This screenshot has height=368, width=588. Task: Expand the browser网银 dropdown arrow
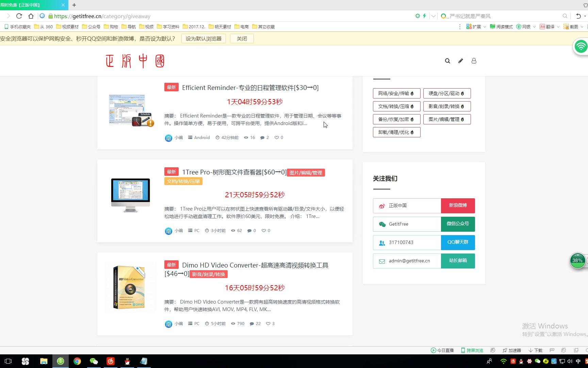534,27
